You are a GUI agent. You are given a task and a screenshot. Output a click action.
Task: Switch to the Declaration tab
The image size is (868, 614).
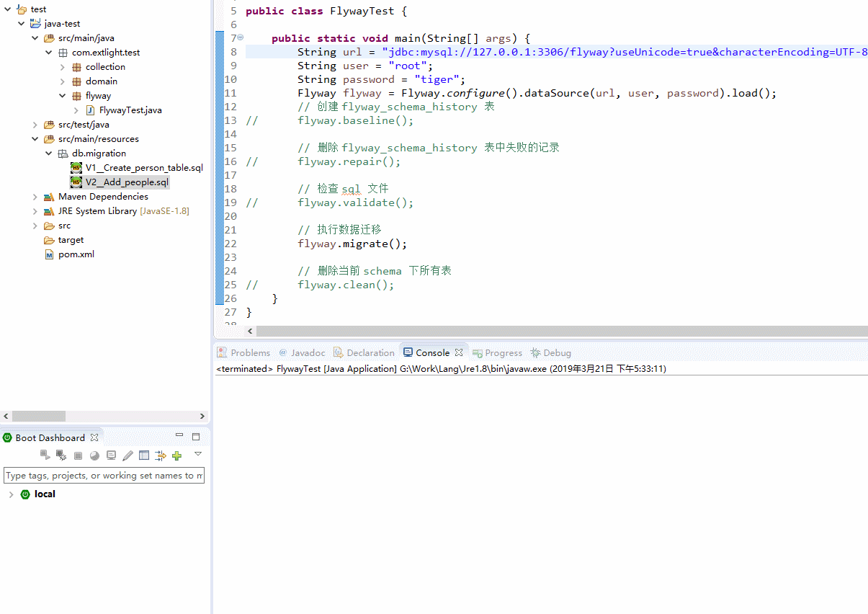[364, 352]
